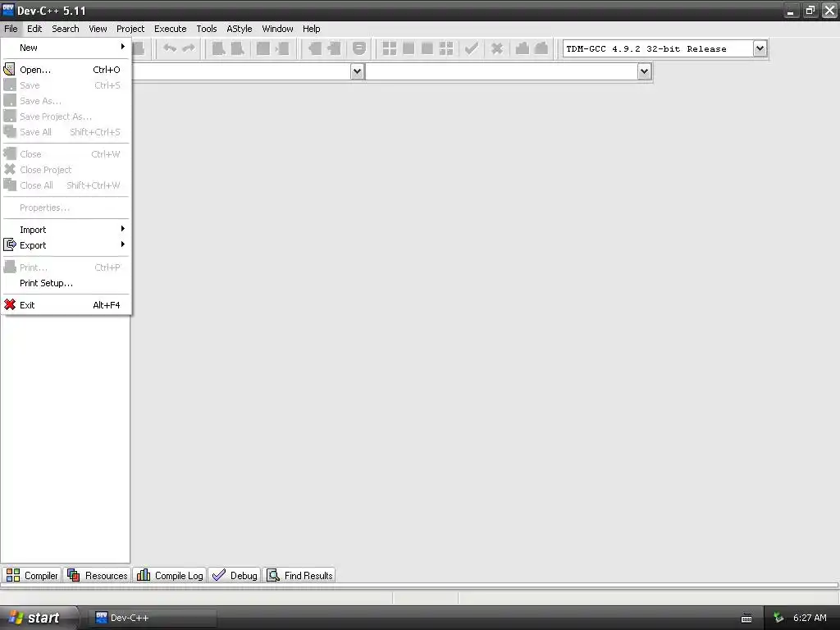Expand the Export submenu
The width and height of the screenshot is (840, 630).
point(66,244)
